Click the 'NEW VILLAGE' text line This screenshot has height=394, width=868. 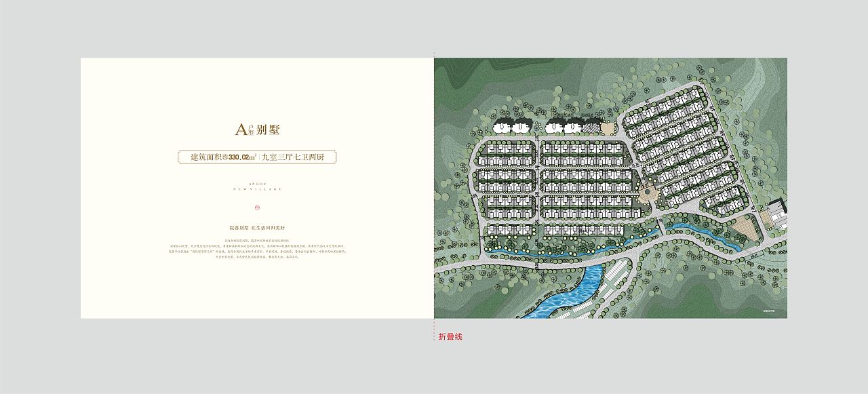tap(257, 190)
